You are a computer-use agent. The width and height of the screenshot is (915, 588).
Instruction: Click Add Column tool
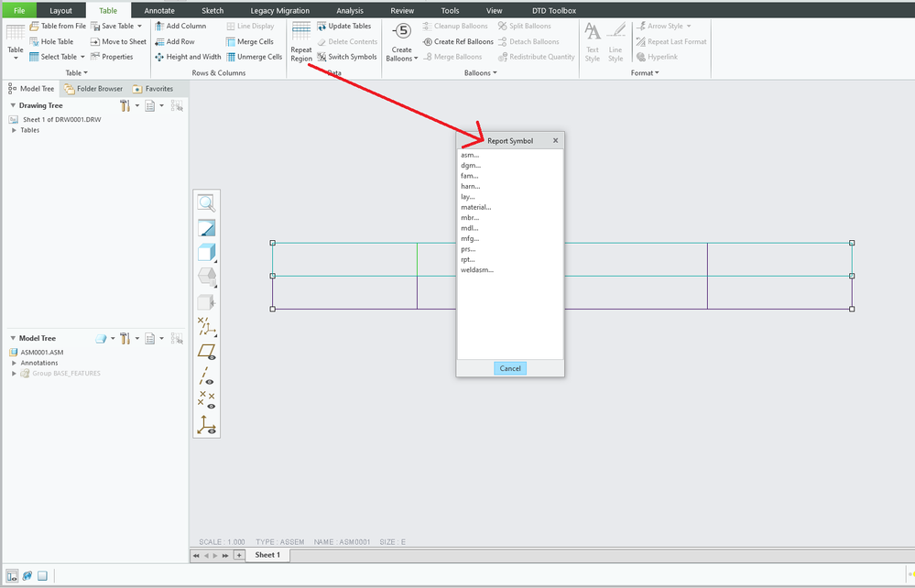pyautogui.click(x=180, y=27)
